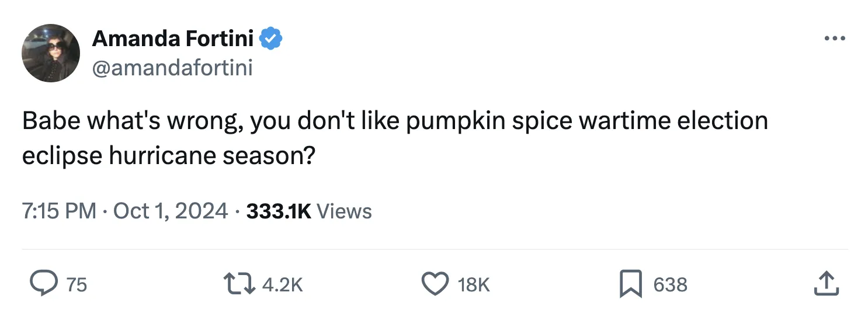Image resolution: width=868 pixels, height=313 pixels.
Task: Click the reply speech bubble icon
Action: 44,284
